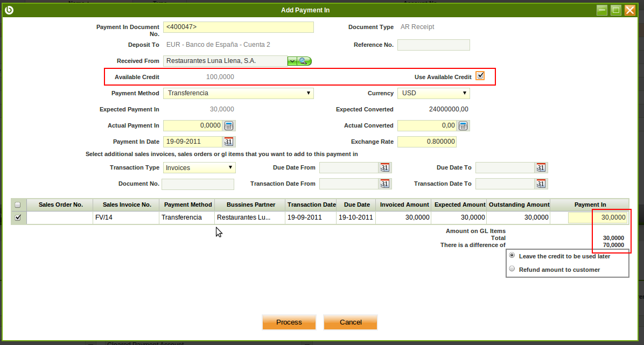Select all rows with header checkbox
The width and height of the screenshot is (644, 345).
pos(18,205)
